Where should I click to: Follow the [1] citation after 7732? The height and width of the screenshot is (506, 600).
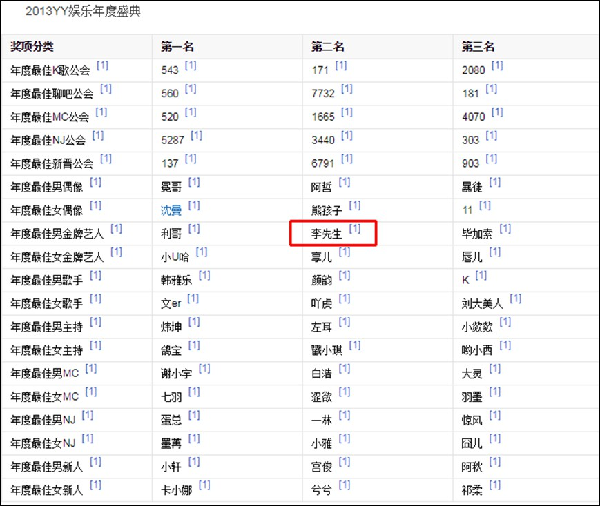[x=347, y=89]
